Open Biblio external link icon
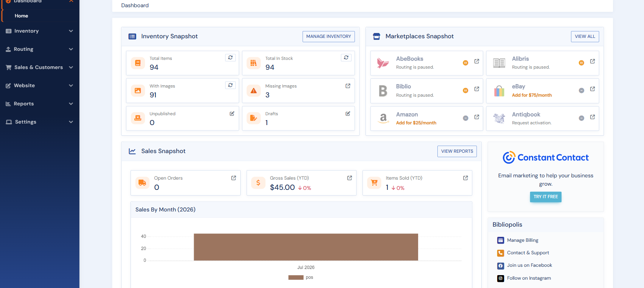The image size is (644, 288). pyautogui.click(x=477, y=89)
